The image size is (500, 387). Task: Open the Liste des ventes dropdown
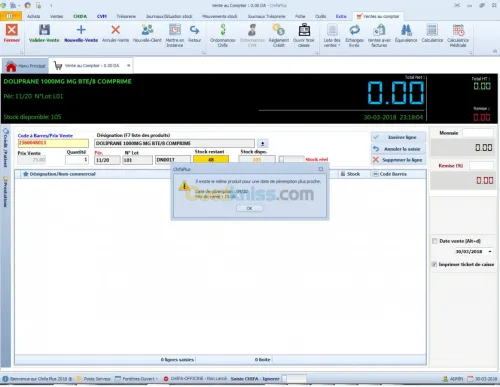(332, 36)
